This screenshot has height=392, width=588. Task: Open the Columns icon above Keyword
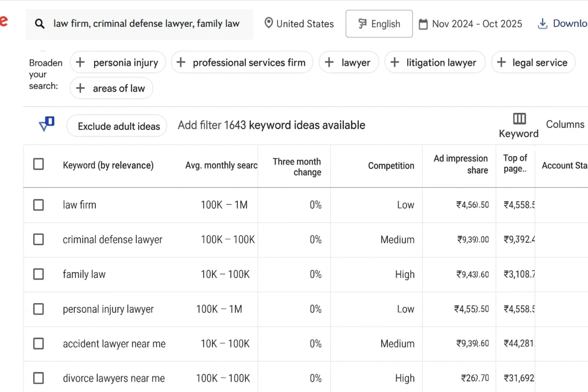click(519, 119)
